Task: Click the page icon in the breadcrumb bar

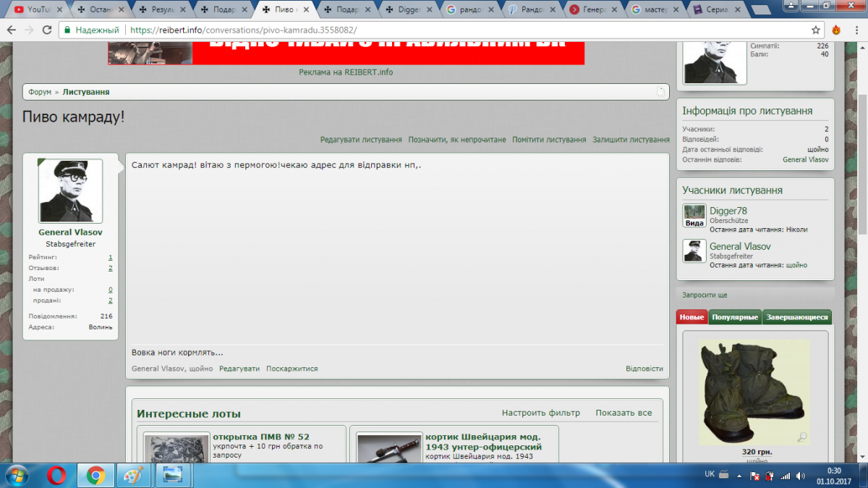Action: click(660, 92)
